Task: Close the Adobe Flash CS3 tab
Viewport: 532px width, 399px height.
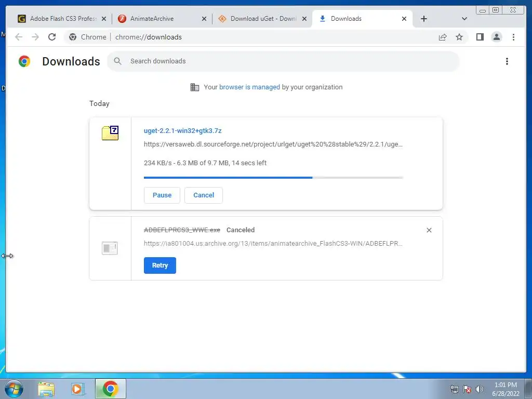Action: (104, 19)
